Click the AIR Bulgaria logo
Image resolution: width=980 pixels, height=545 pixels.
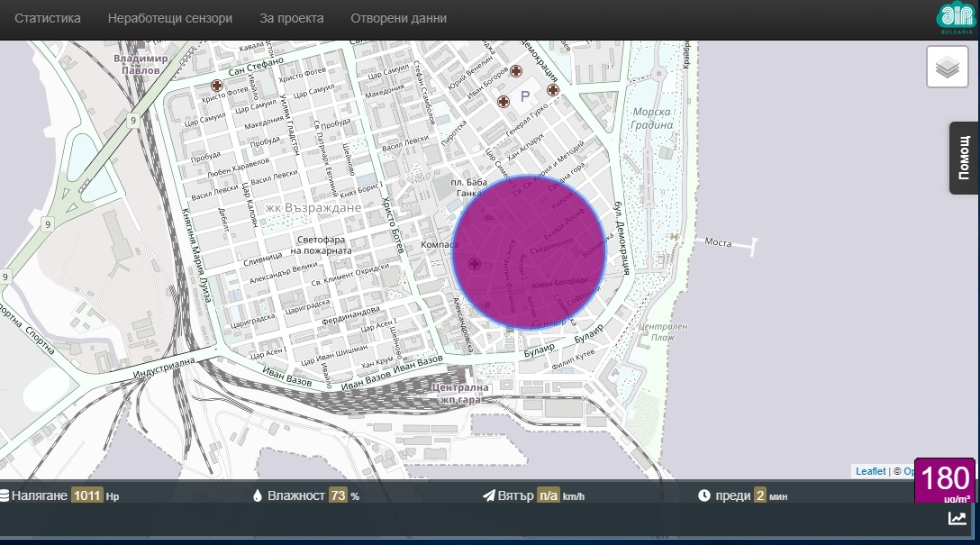point(957,18)
